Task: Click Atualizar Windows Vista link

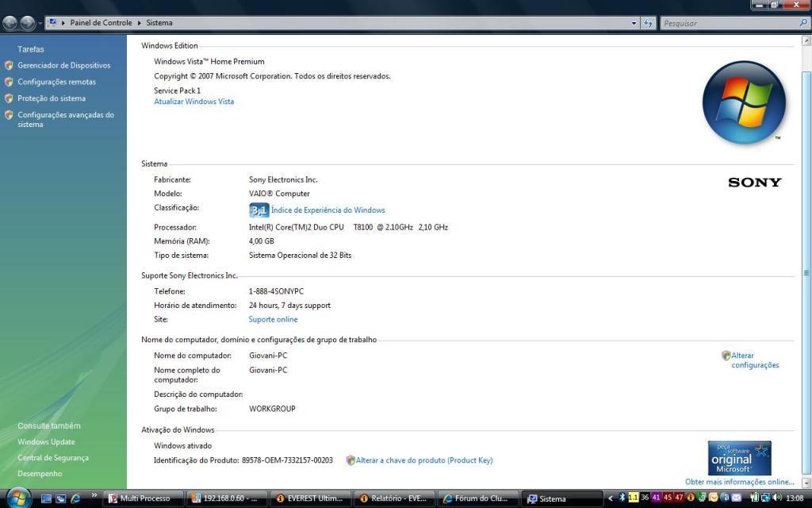Action: click(193, 102)
